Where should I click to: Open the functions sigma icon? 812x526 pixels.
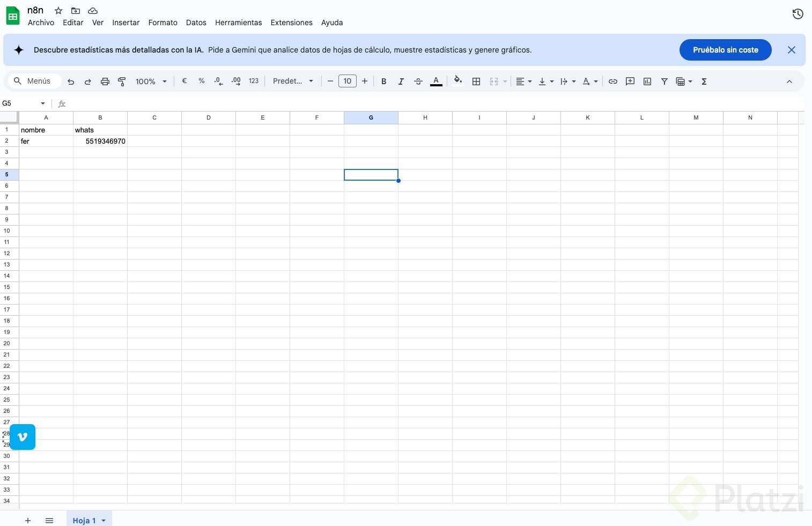[x=704, y=82]
